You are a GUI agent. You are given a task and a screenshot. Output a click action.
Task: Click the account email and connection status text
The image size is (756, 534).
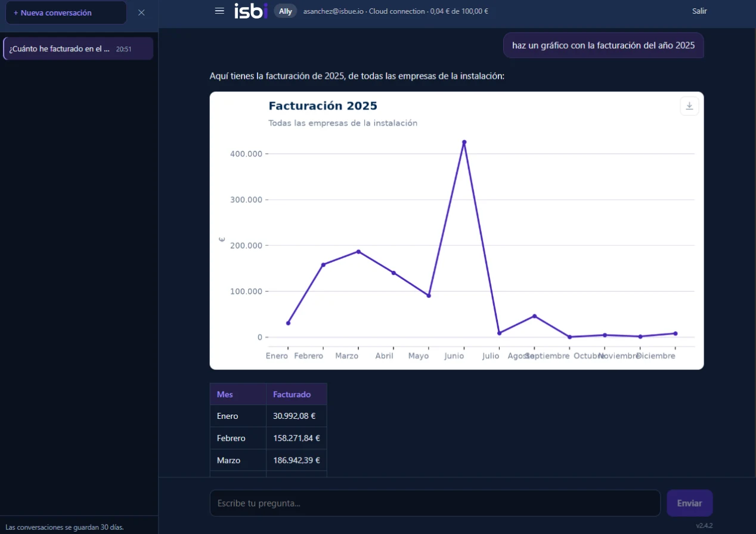coord(395,11)
